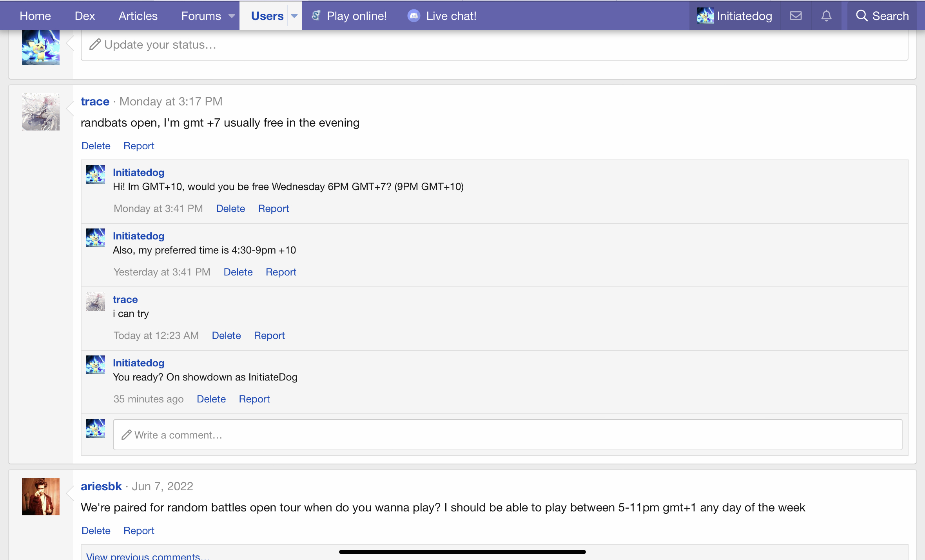925x560 pixels.
Task: Open trace's profile avatar thumbnail
Action: pyautogui.click(x=41, y=112)
